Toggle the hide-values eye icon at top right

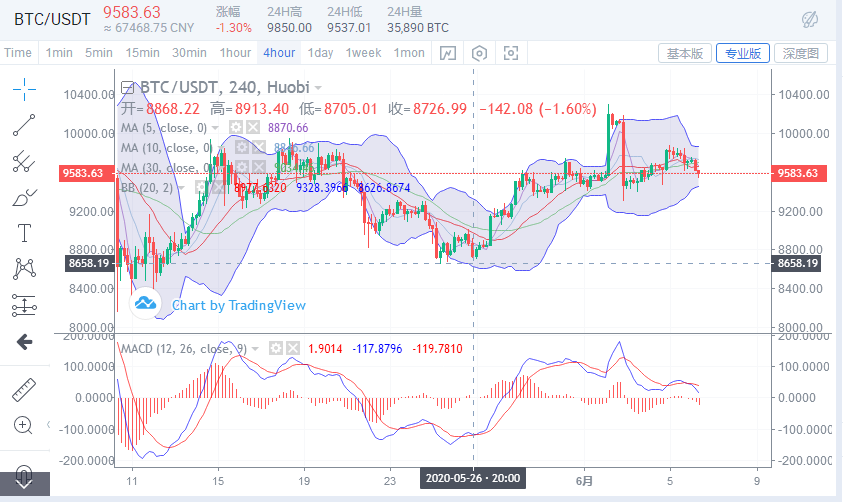tap(811, 19)
